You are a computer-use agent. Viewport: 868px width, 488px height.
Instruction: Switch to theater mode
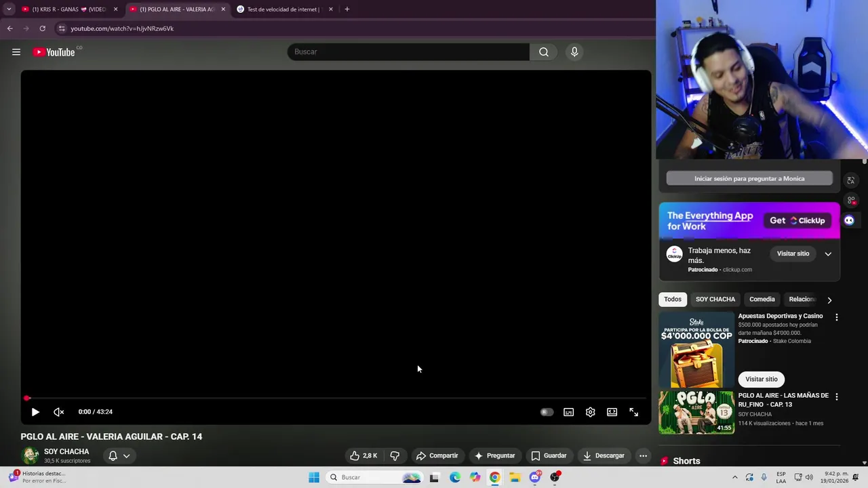click(x=612, y=411)
